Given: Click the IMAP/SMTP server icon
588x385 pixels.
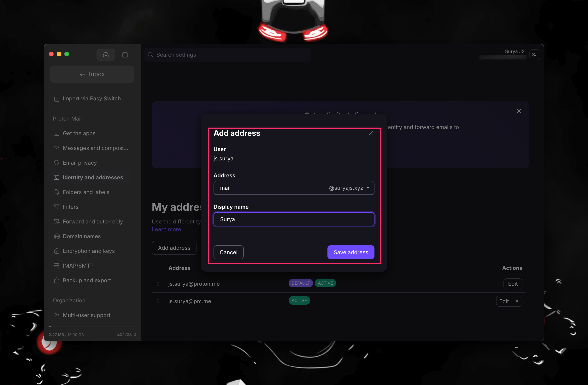Looking at the screenshot, I should [57, 266].
